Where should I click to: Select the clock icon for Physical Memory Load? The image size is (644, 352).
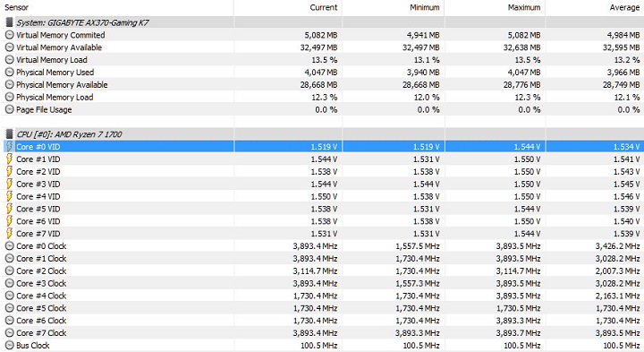coord(9,97)
